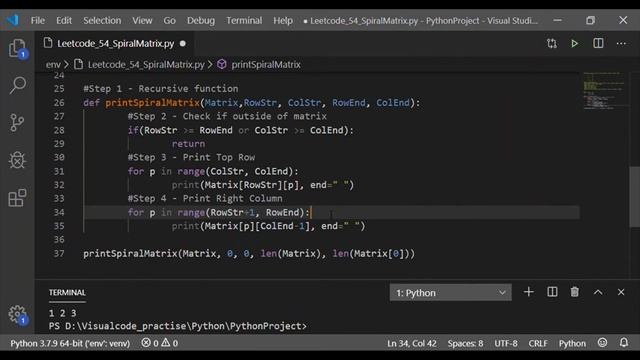Click "1 2 3" output in terminal
Viewport: 640px width, 360px height.
point(62,313)
